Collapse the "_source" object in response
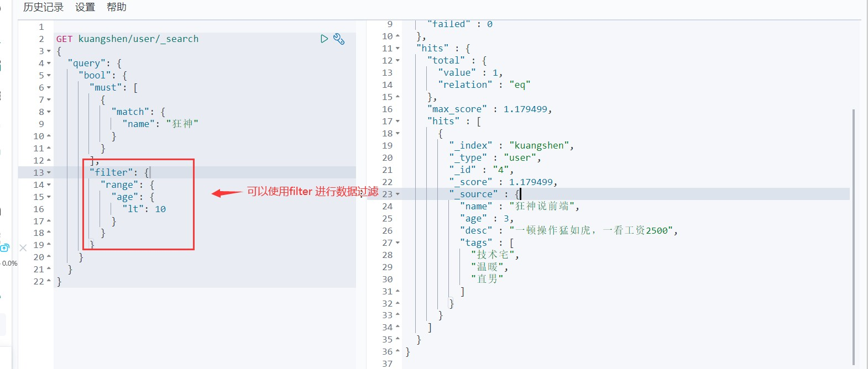This screenshot has width=868, height=369. (398, 194)
